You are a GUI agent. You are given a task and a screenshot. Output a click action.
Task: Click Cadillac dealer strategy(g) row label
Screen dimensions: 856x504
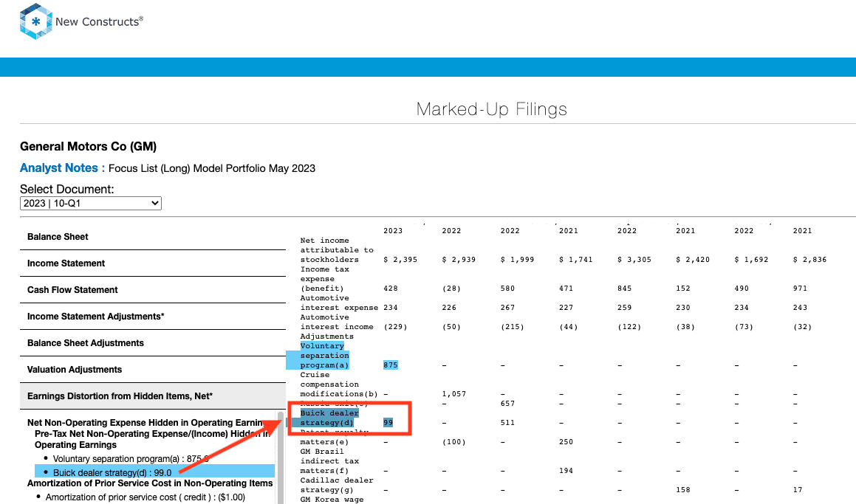(337, 486)
